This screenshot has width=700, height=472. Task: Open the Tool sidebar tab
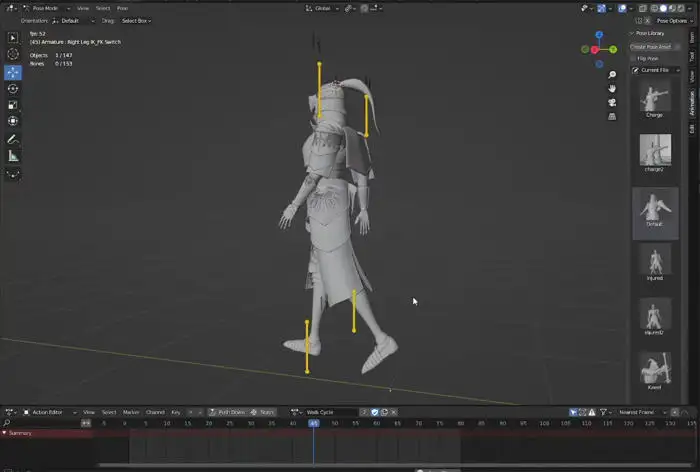[x=692, y=57]
